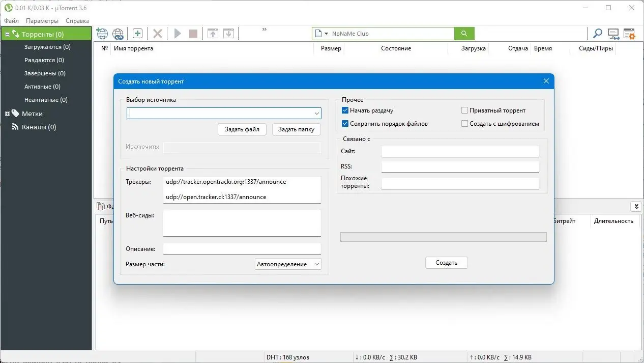
Task: Add a torrent from URL using the globe icon
Action: 102,33
